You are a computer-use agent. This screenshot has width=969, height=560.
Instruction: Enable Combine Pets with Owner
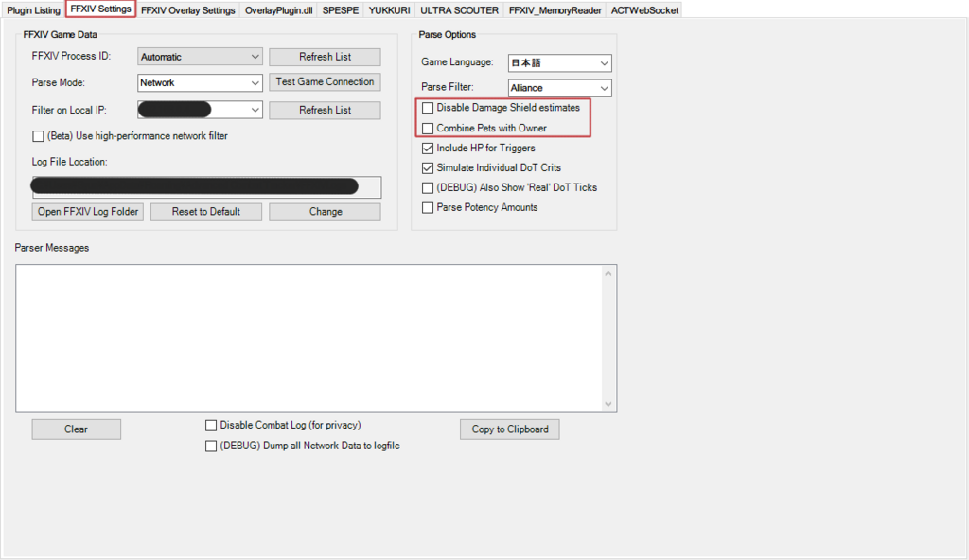pyautogui.click(x=428, y=129)
